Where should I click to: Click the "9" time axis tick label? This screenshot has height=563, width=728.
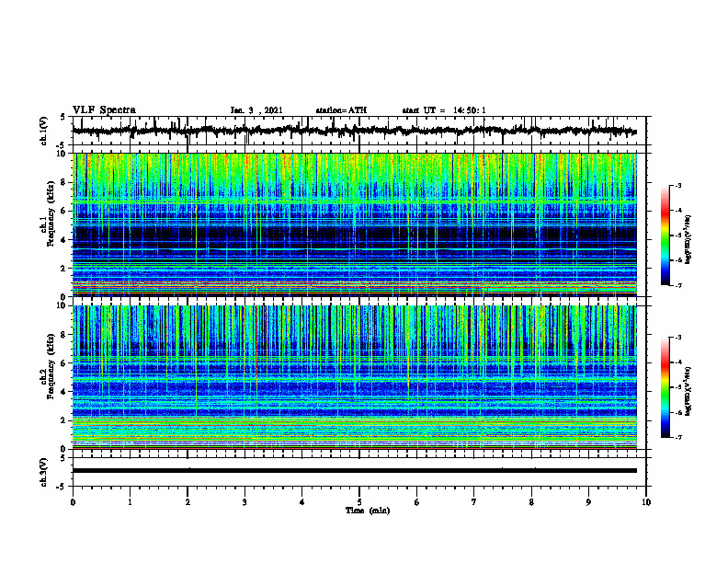[x=588, y=502]
